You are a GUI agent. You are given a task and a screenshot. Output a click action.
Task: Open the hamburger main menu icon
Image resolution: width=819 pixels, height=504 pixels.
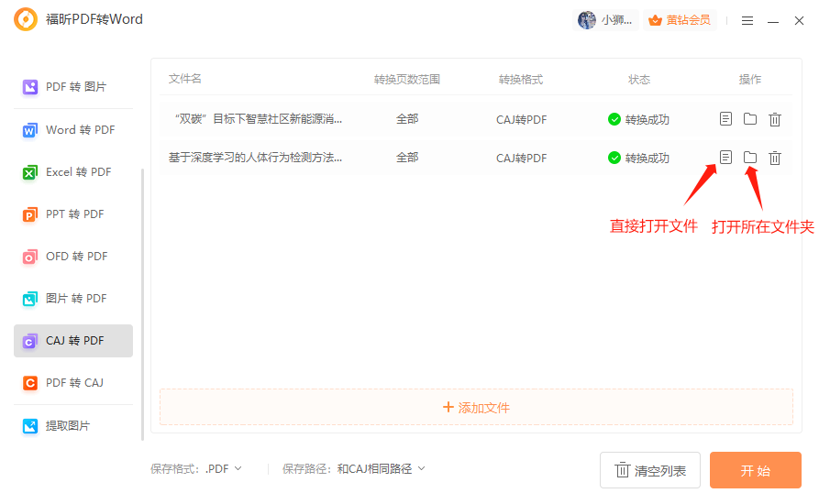click(x=747, y=21)
